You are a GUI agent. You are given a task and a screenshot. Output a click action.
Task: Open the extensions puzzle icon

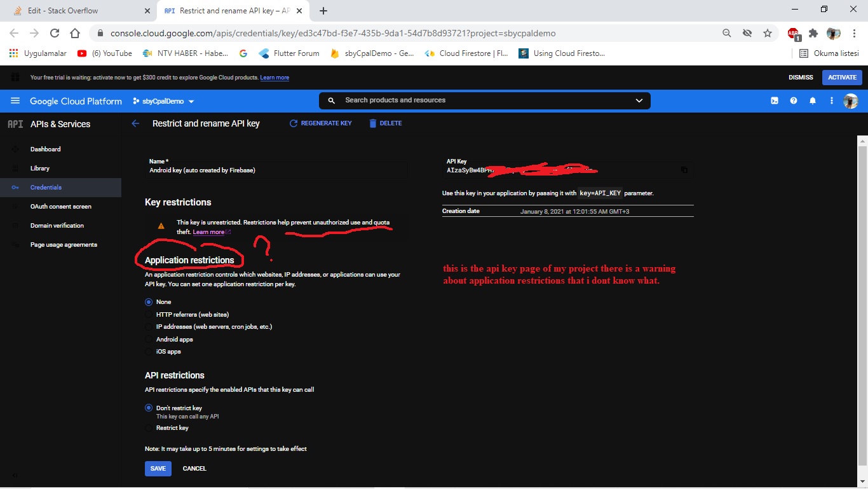point(813,33)
